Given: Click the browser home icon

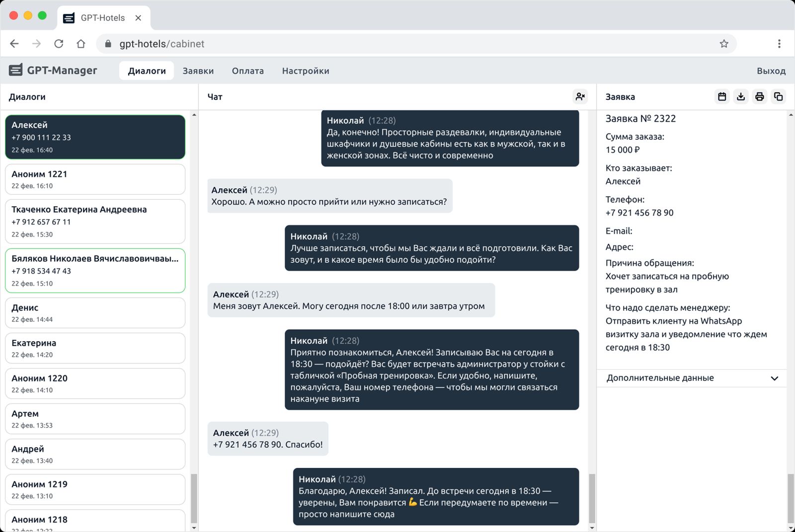Looking at the screenshot, I should [x=81, y=44].
